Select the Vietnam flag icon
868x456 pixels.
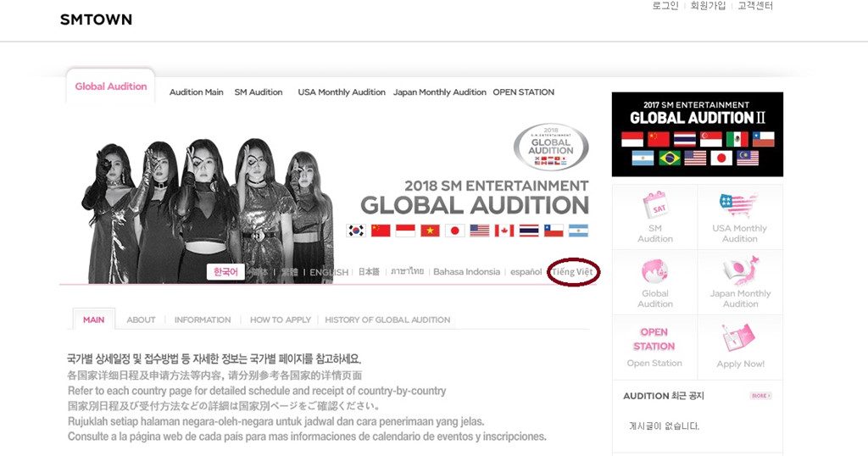tap(430, 231)
